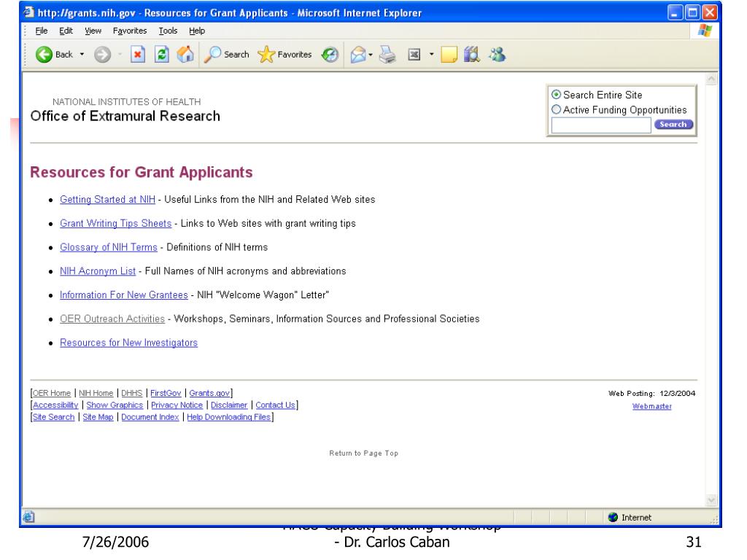747x560 pixels.
Task: Click the Forward arrow button
Action: 102,54
